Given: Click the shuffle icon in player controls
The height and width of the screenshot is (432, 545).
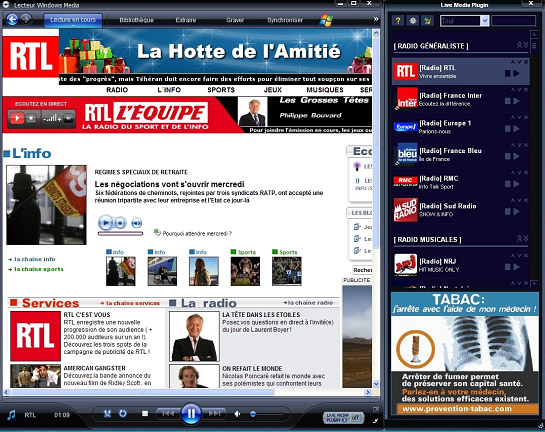Looking at the screenshot, I should pyautogui.click(x=107, y=414).
